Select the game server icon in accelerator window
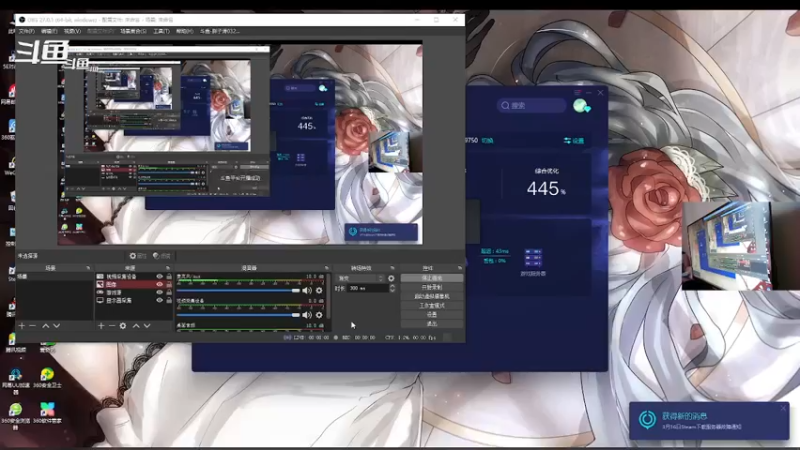The width and height of the screenshot is (800, 450). pos(533,257)
